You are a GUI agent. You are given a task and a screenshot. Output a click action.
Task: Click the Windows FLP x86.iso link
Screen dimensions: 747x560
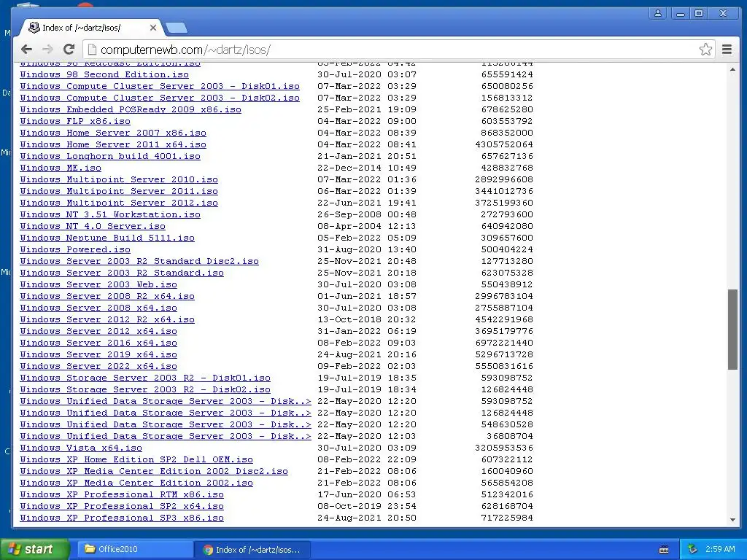pyautogui.click(x=75, y=122)
